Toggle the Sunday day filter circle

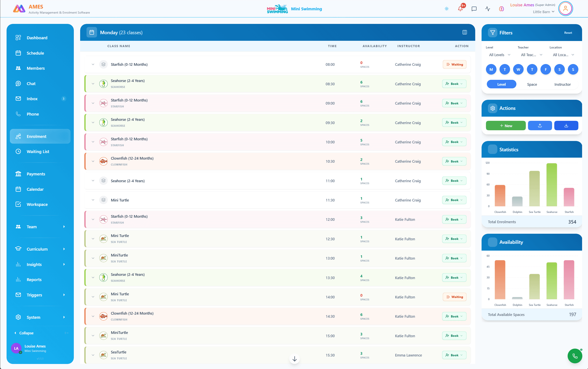tap(573, 69)
